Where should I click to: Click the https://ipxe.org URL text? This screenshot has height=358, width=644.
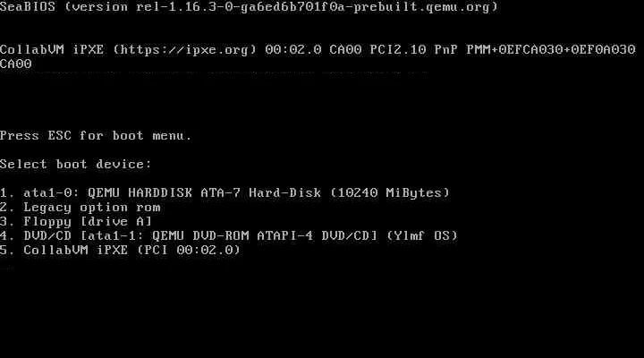pos(184,50)
